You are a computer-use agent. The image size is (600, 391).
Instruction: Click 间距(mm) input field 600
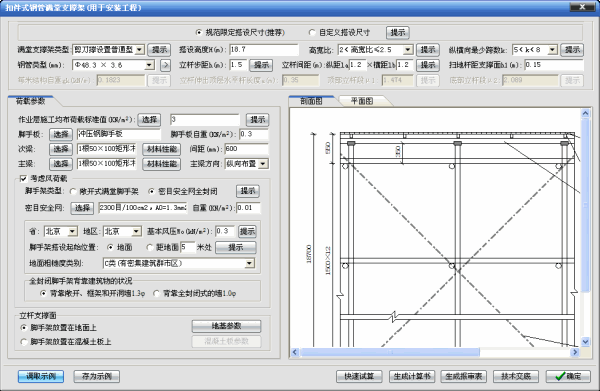point(246,149)
